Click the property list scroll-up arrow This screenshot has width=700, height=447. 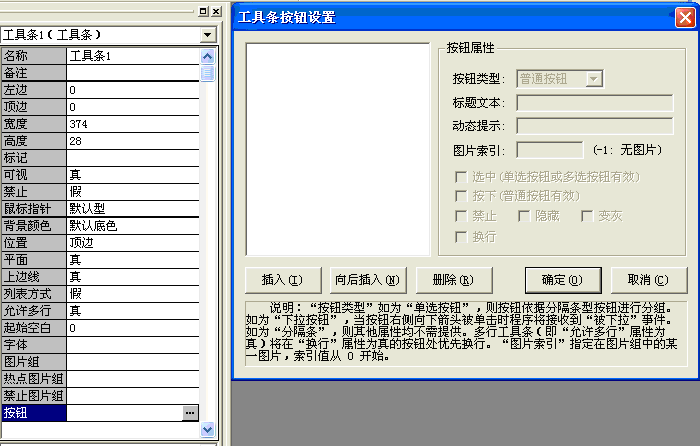point(208,55)
